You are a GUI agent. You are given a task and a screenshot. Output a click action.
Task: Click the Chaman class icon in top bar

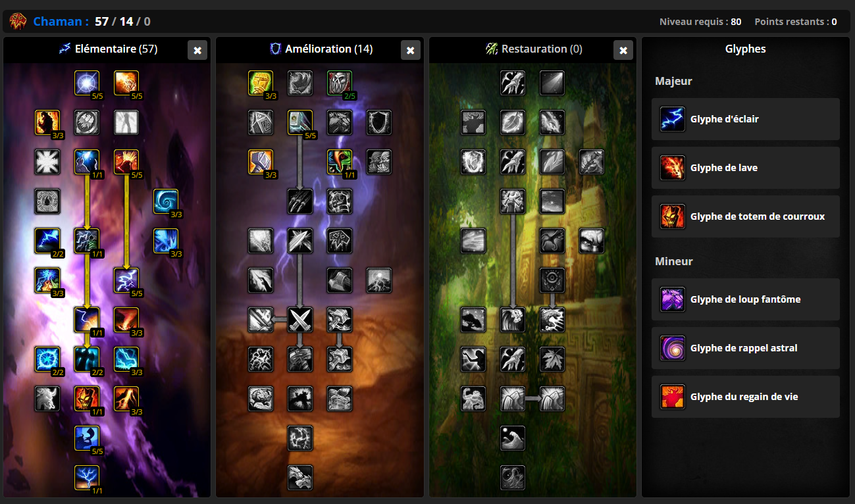click(18, 22)
